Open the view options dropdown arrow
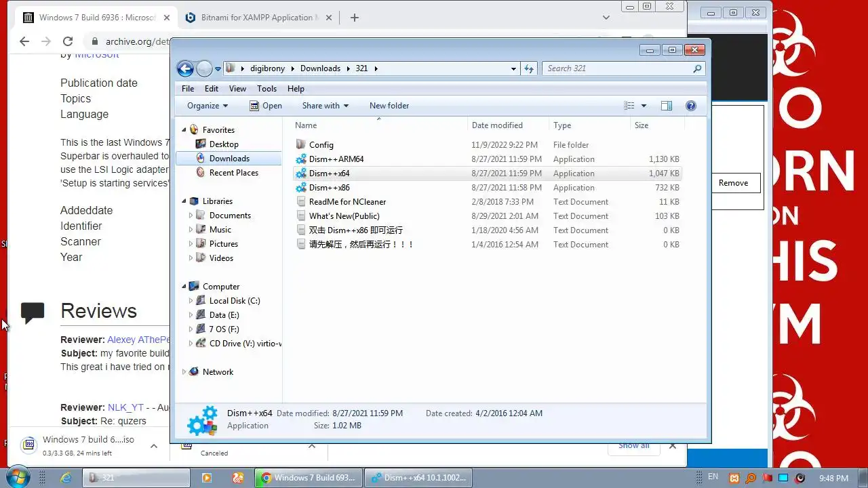The height and width of the screenshot is (488, 868). click(644, 106)
